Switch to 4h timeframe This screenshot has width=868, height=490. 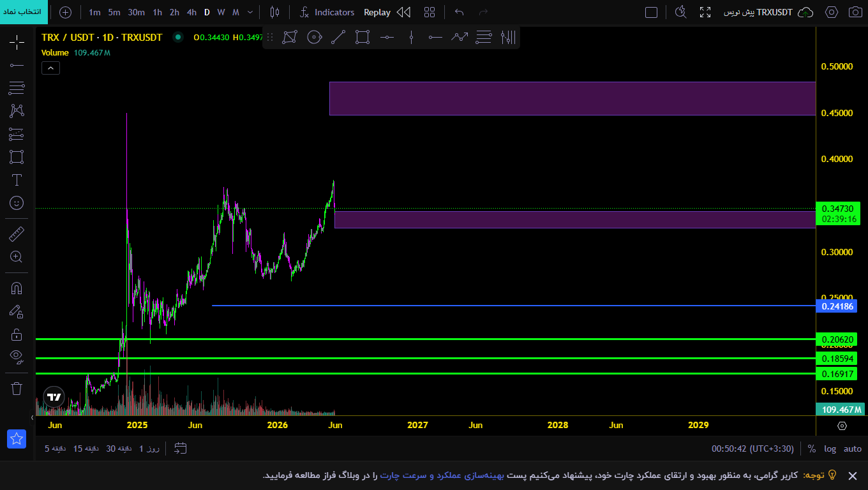click(191, 12)
